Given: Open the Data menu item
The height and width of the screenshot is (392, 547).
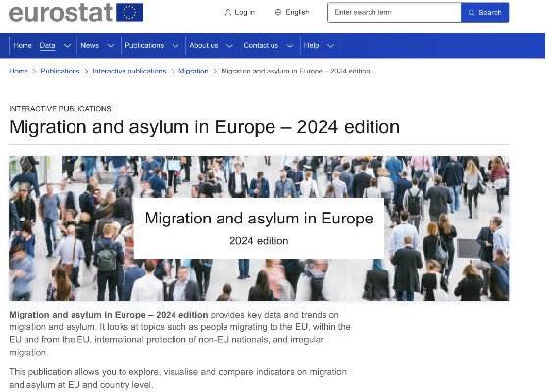Looking at the screenshot, I should [x=47, y=46].
